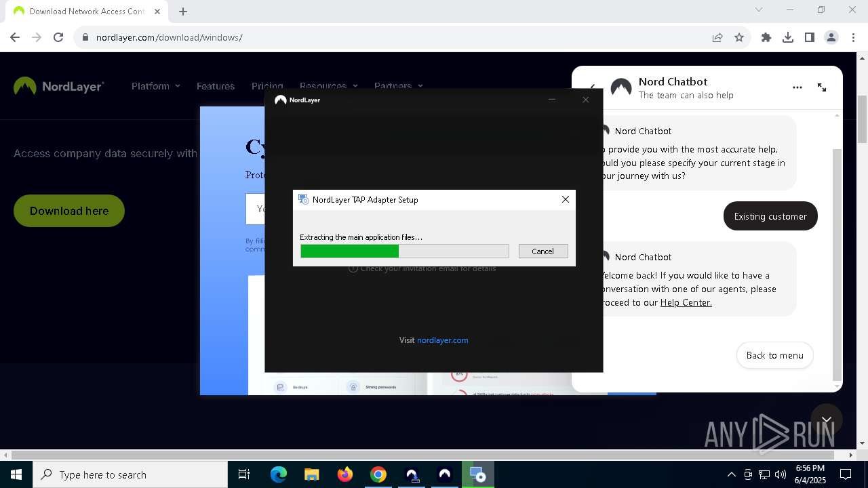The width and height of the screenshot is (868, 488).
Task: Open File Explorer from taskbar
Action: (x=311, y=474)
